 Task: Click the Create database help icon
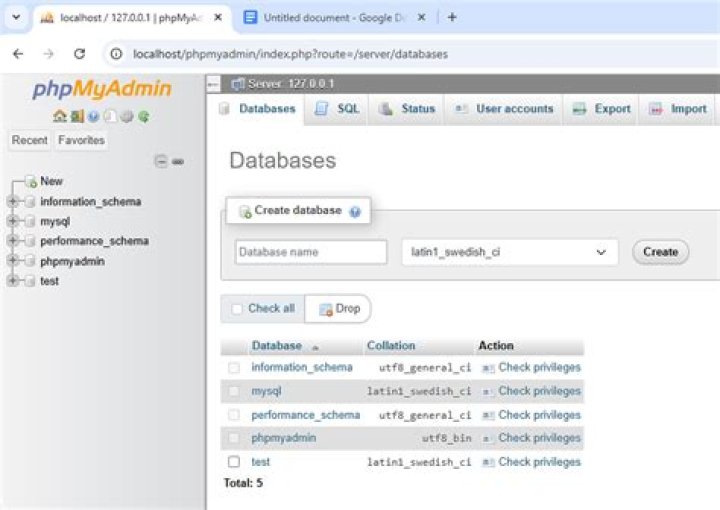355,212
